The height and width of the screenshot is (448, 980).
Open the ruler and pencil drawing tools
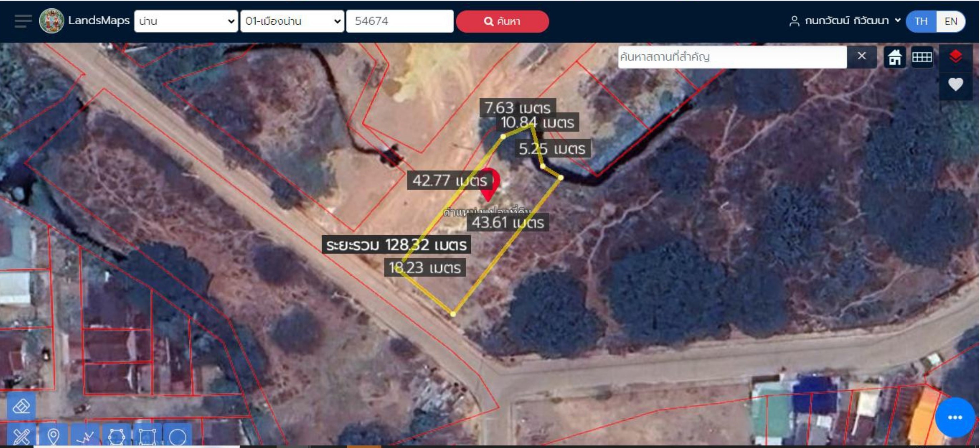(21, 436)
